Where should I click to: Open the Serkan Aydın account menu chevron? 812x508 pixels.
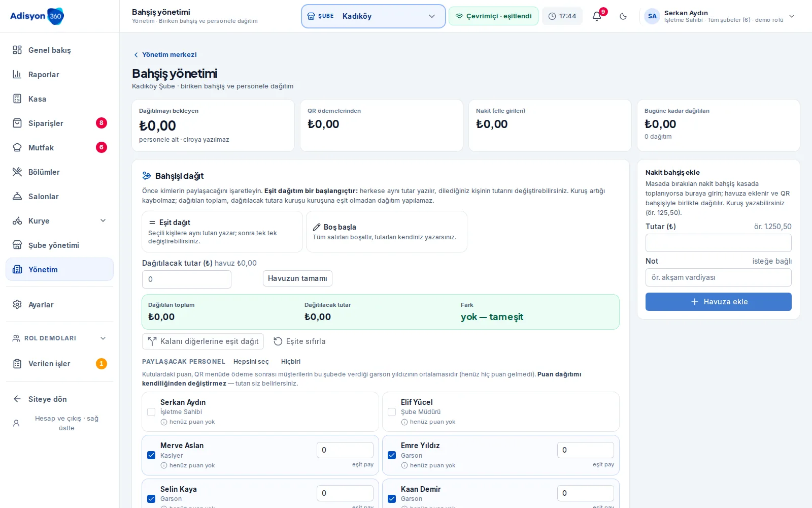[792, 16]
